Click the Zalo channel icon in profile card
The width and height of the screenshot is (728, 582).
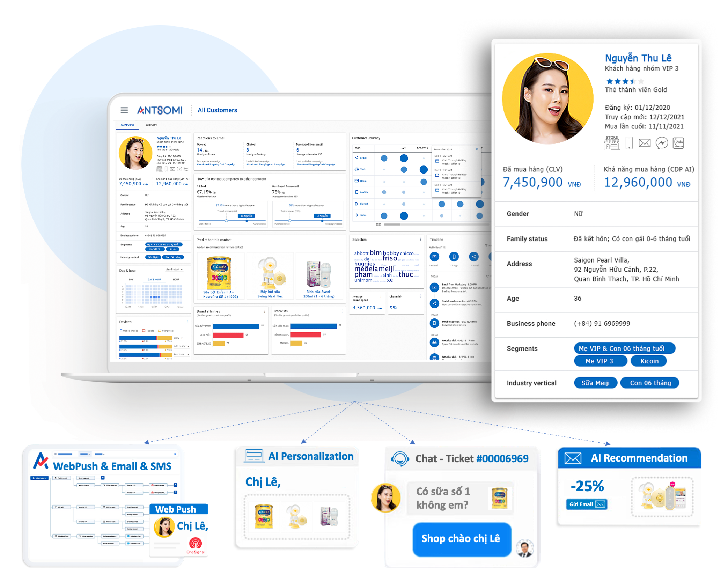[678, 143]
